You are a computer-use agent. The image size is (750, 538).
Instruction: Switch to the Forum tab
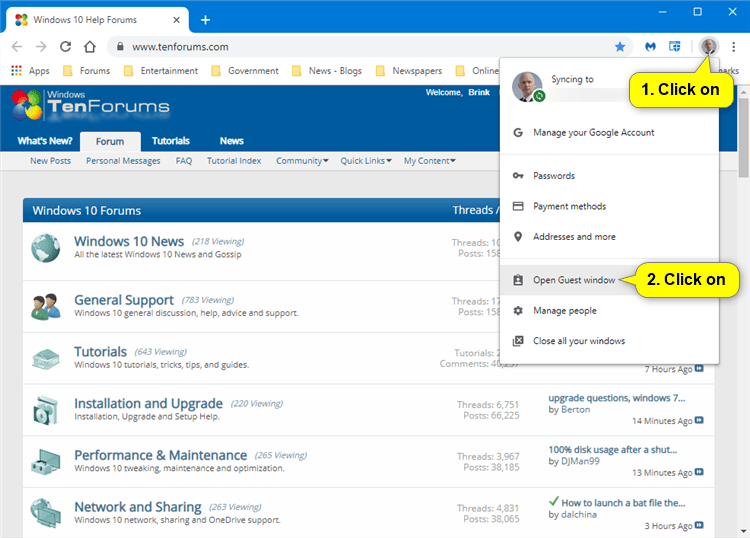[110, 142]
